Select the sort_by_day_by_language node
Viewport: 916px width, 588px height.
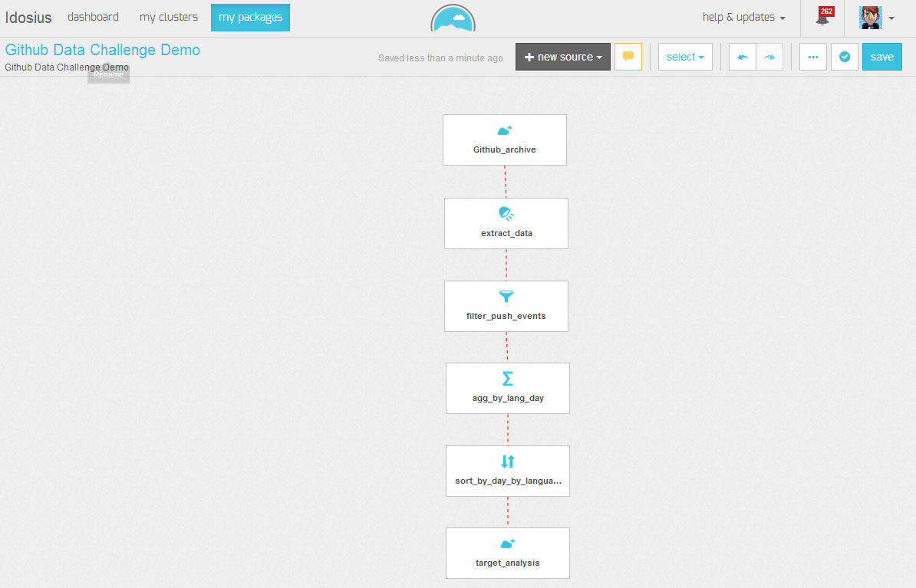click(507, 471)
